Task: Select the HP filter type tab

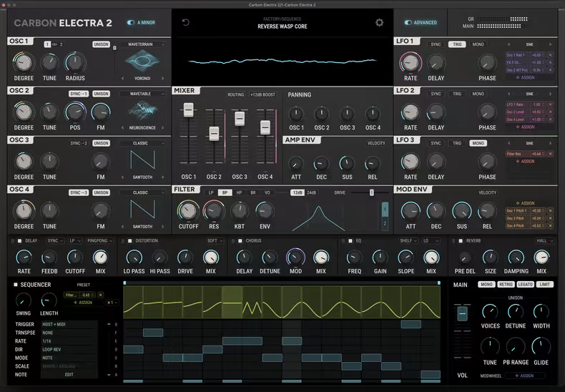Action: pos(239,192)
